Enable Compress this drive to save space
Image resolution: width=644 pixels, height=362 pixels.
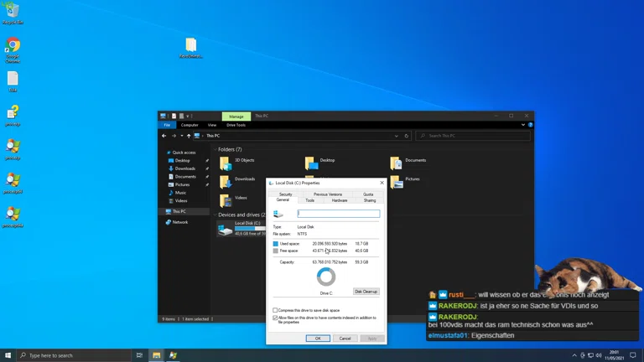(x=275, y=310)
